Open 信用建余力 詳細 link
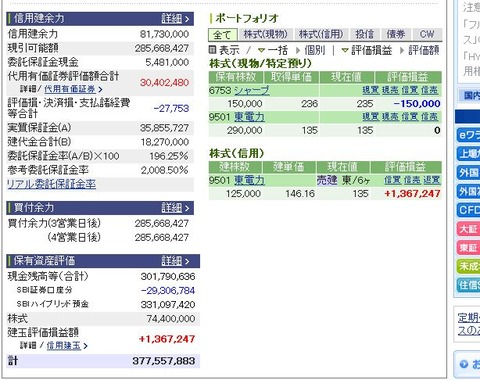 coord(176,19)
